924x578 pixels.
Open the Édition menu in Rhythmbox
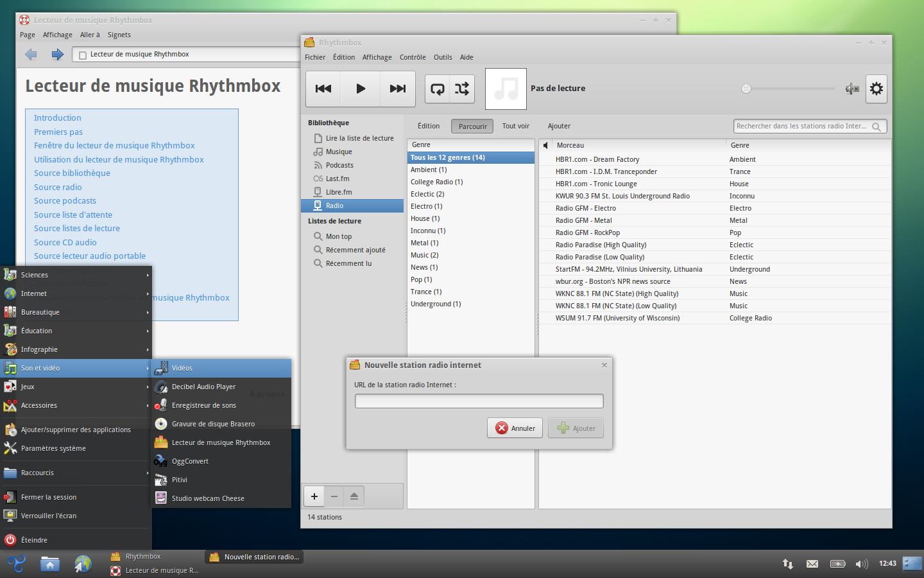(x=344, y=57)
